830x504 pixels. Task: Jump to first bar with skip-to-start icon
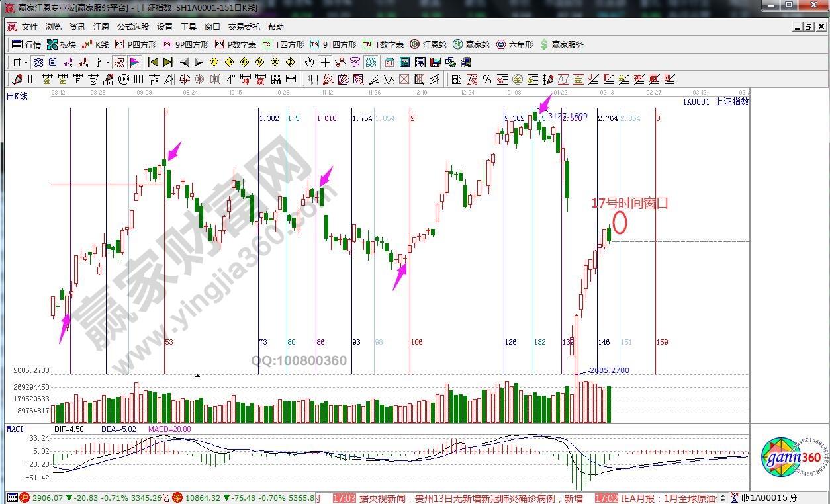[153, 63]
